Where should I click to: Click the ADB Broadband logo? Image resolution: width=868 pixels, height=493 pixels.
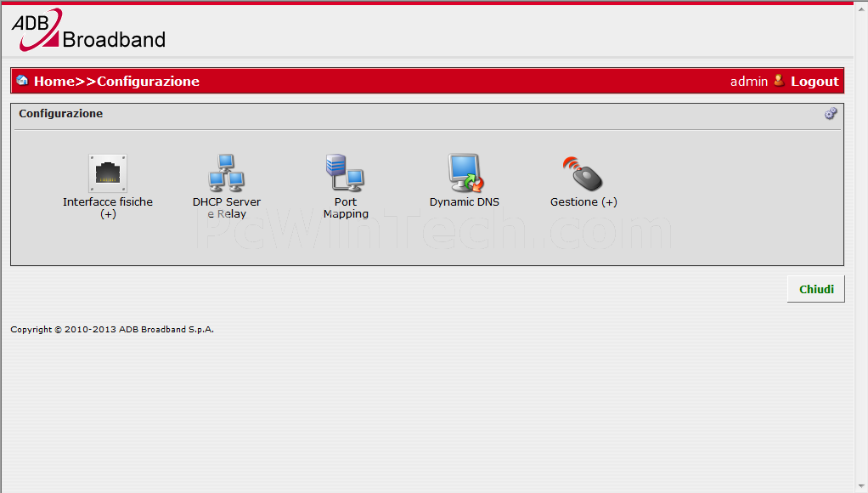tap(88, 30)
